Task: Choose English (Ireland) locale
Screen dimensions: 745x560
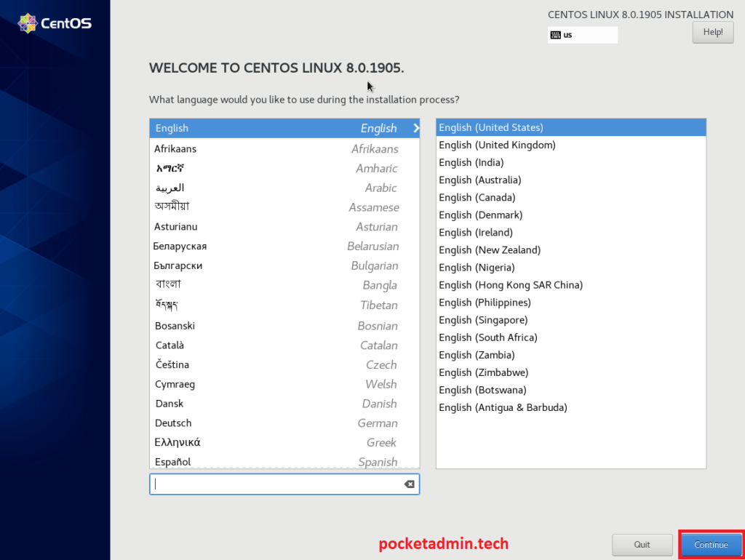Action: (x=571, y=233)
